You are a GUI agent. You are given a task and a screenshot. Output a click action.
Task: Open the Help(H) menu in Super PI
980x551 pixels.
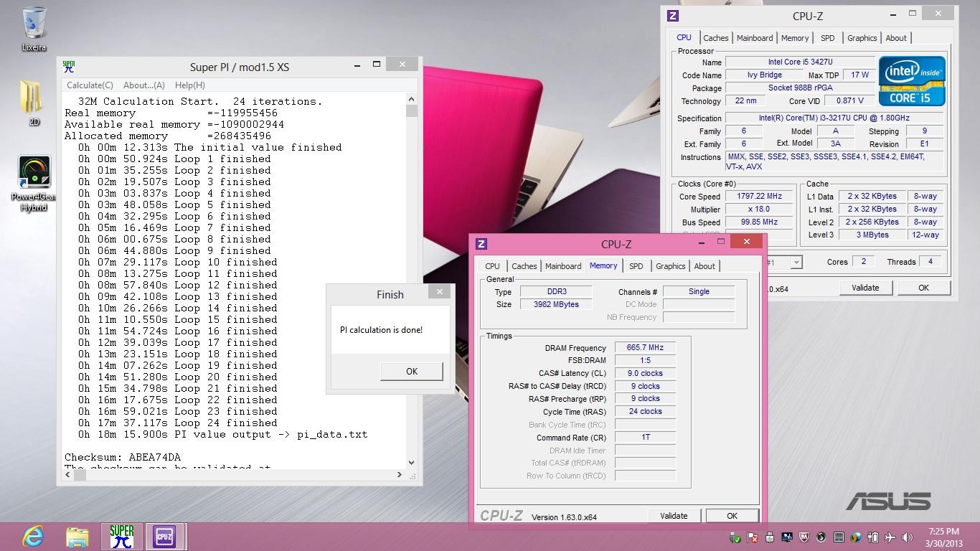[190, 85]
